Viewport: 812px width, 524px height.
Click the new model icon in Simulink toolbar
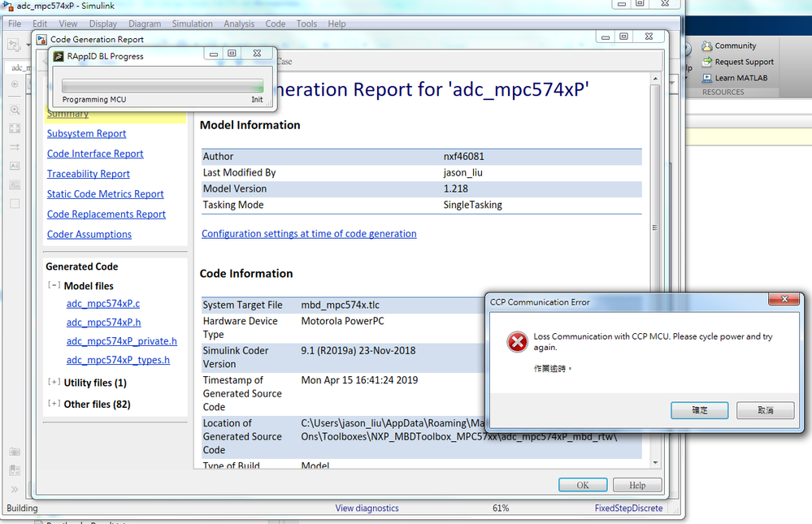(14, 45)
